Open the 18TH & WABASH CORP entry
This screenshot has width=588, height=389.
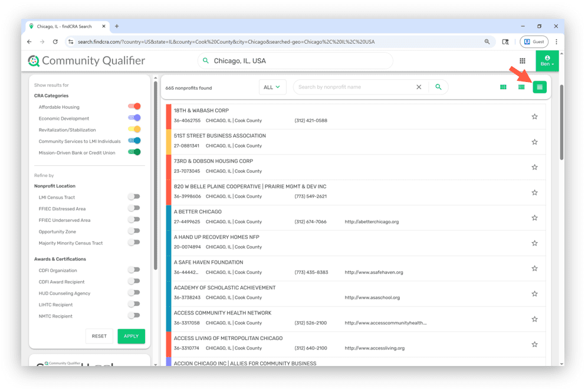pos(201,111)
